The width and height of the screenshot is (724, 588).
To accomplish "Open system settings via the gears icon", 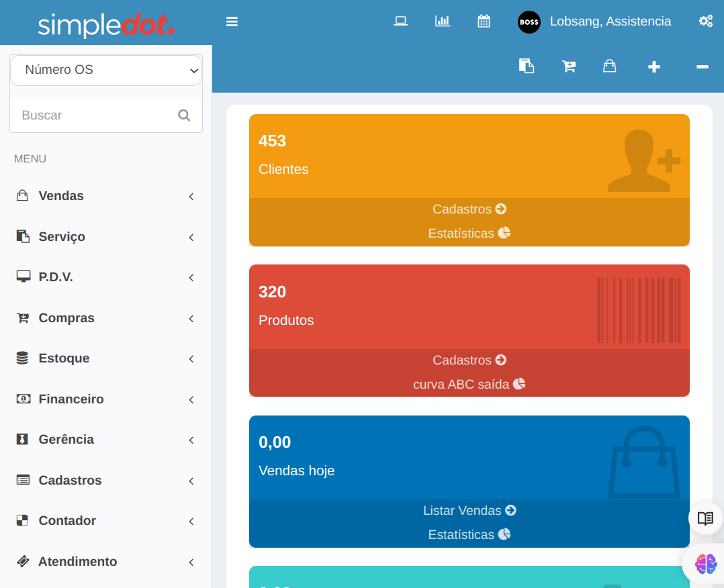I will tap(705, 21).
